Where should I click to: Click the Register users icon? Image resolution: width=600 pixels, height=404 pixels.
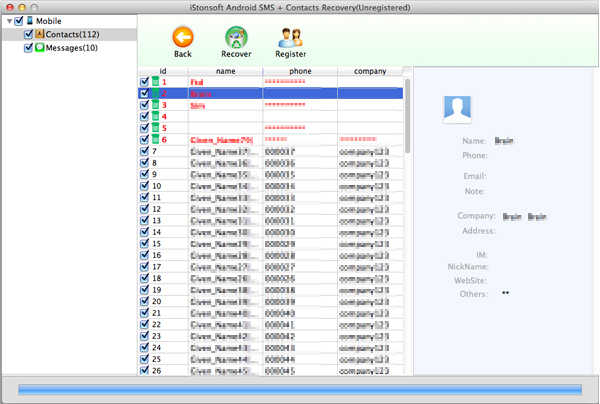coord(290,38)
